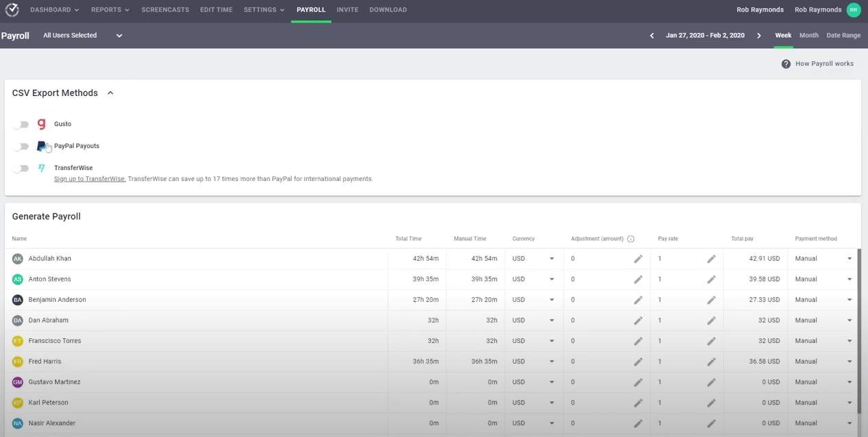Edit Anton Stevens' pay rate
Screen dimensions: 868x437
click(x=711, y=279)
